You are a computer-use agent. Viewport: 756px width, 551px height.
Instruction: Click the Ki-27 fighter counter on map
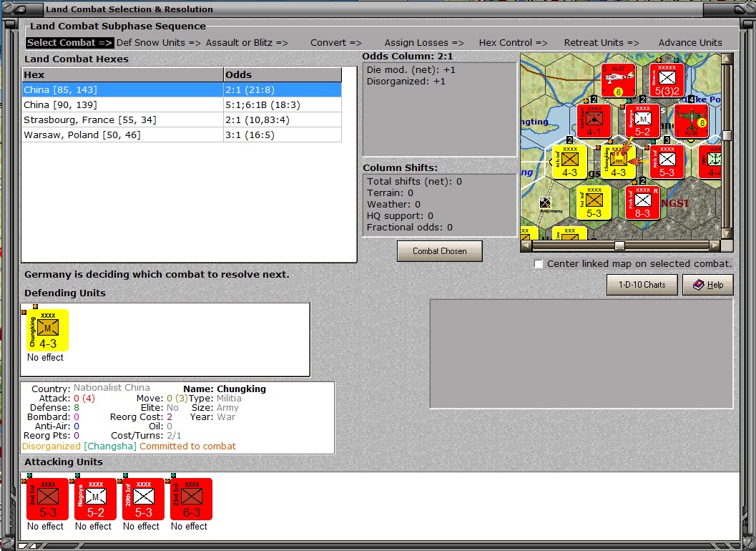click(x=619, y=80)
